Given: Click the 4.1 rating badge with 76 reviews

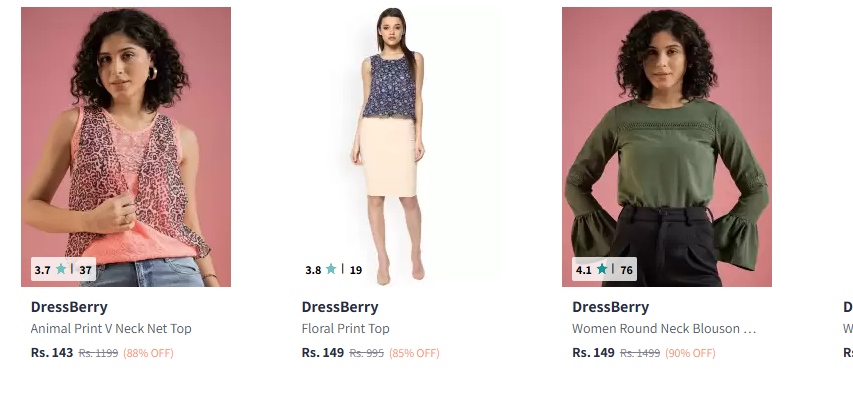Looking at the screenshot, I should [604, 269].
